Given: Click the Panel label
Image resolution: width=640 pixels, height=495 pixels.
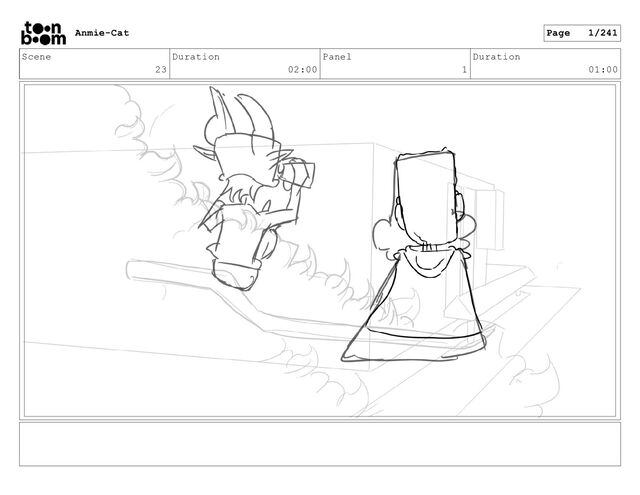Looking at the screenshot, I should [x=337, y=57].
